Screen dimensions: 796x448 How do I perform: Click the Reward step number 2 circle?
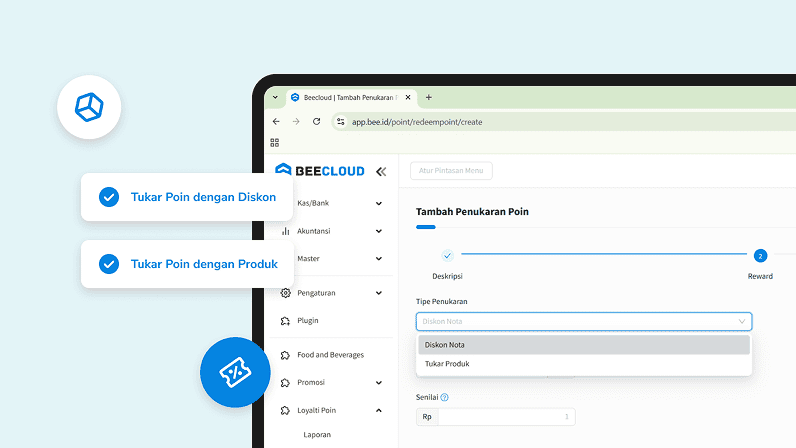pyautogui.click(x=760, y=256)
